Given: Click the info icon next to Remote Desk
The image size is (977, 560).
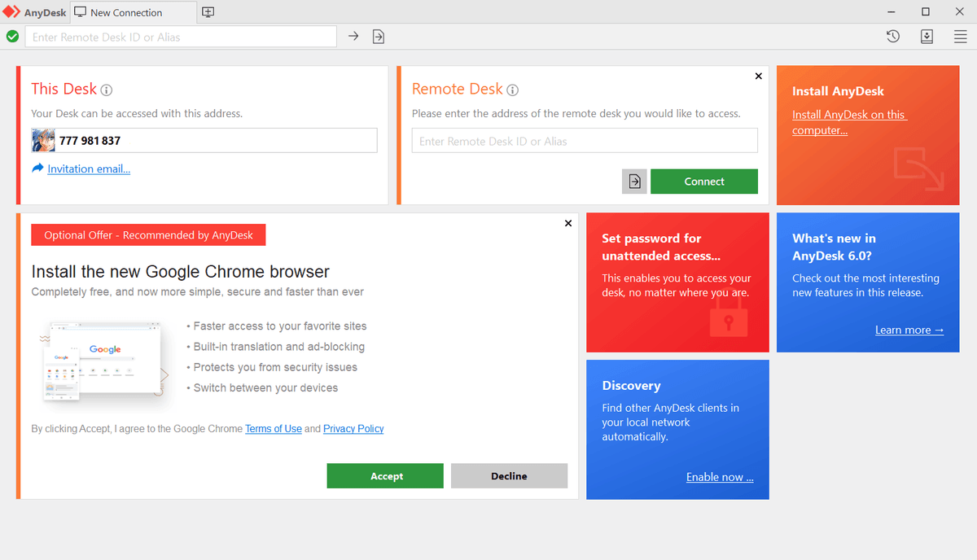Looking at the screenshot, I should [512, 90].
